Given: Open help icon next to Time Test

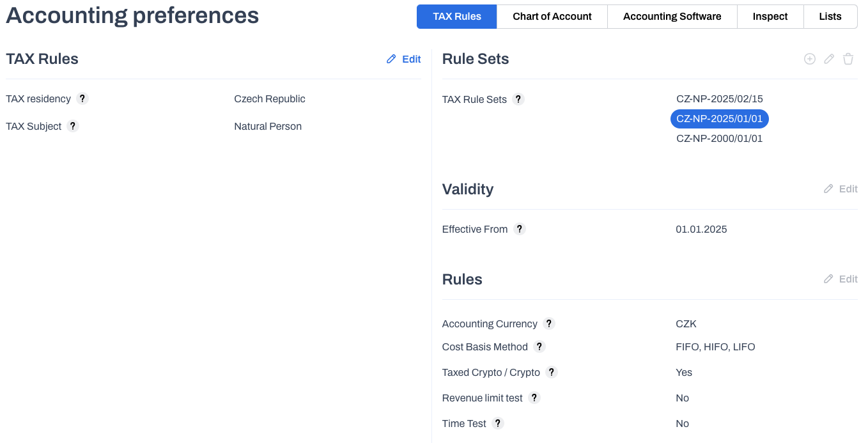Looking at the screenshot, I should click(498, 423).
